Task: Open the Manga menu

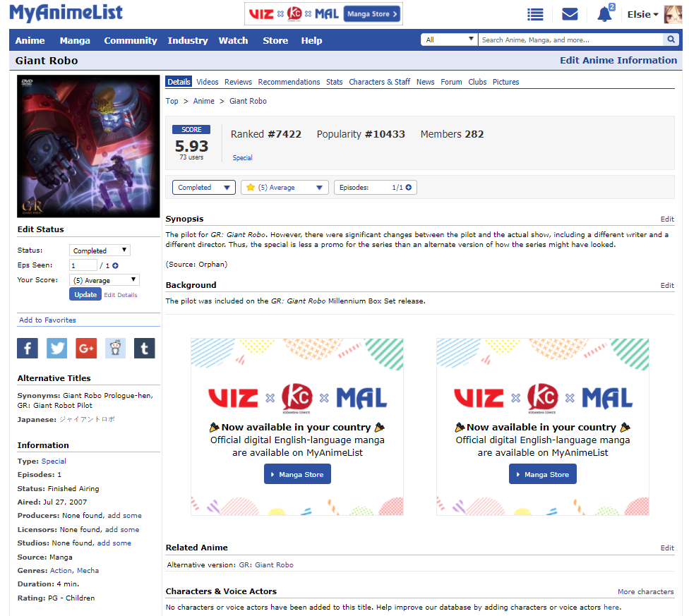Action: tap(75, 40)
